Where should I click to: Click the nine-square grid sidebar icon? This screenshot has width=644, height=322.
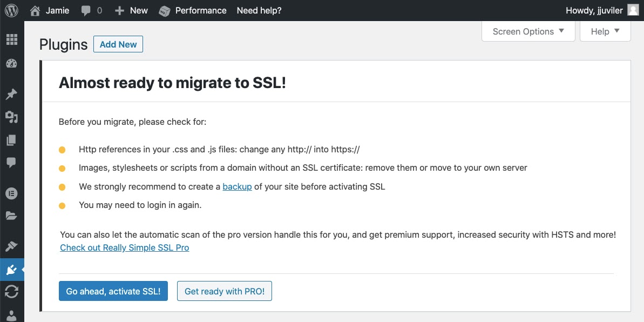click(x=12, y=39)
